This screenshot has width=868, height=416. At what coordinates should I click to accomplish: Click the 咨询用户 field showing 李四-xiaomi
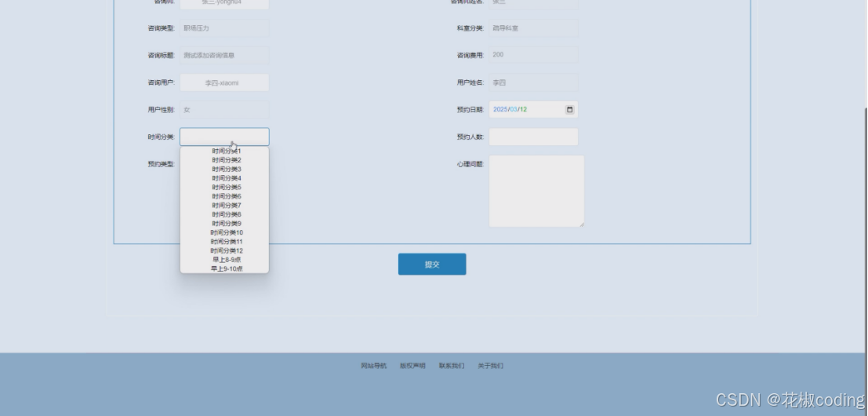(x=224, y=82)
